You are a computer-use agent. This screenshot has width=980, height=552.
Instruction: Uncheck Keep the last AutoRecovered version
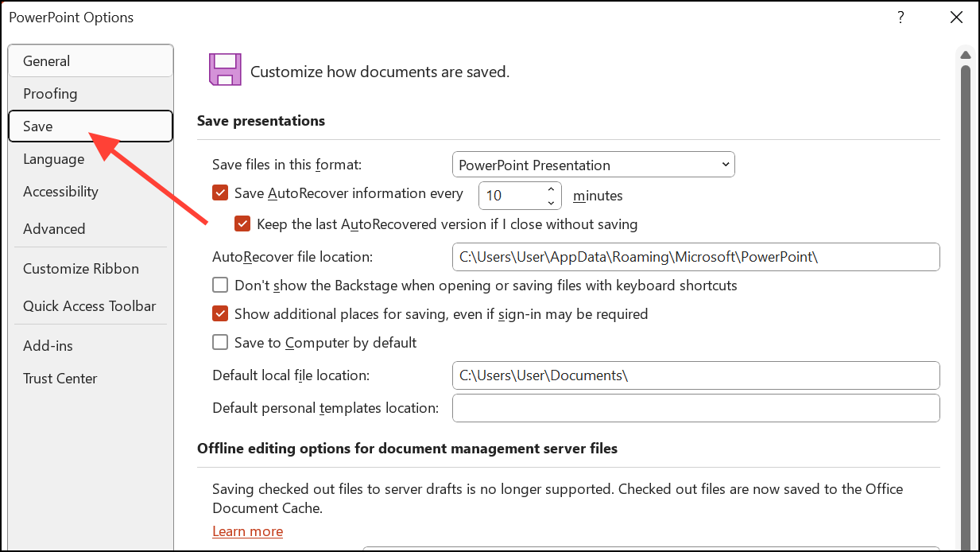[242, 224]
